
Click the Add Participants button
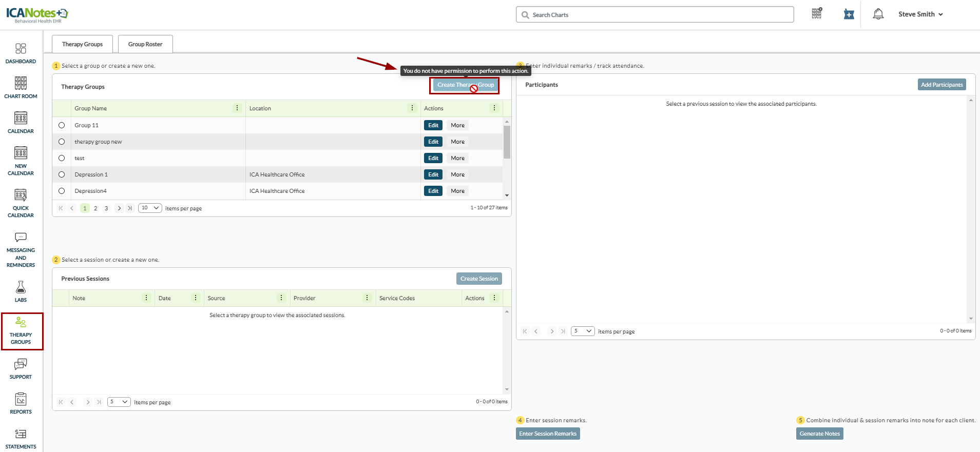pos(941,85)
